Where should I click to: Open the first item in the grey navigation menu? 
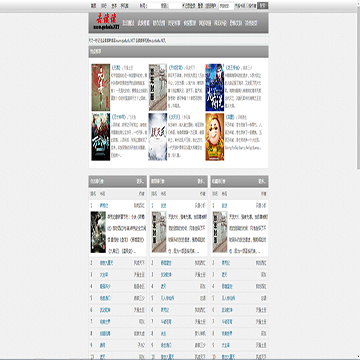[x=128, y=23]
